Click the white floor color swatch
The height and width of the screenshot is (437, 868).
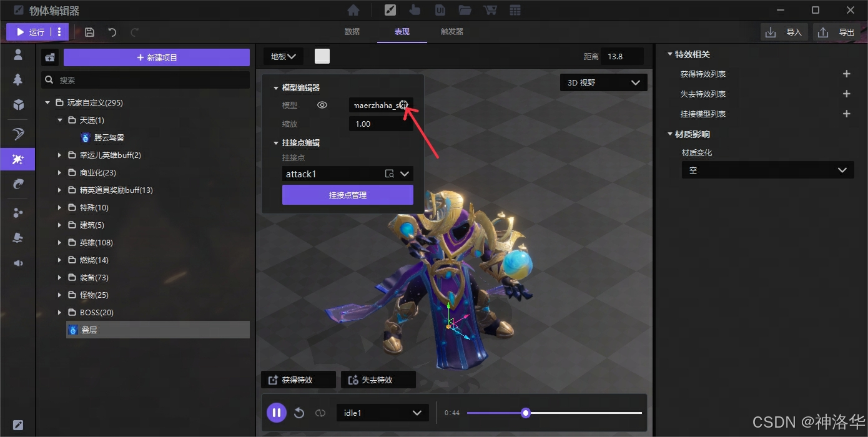[322, 56]
